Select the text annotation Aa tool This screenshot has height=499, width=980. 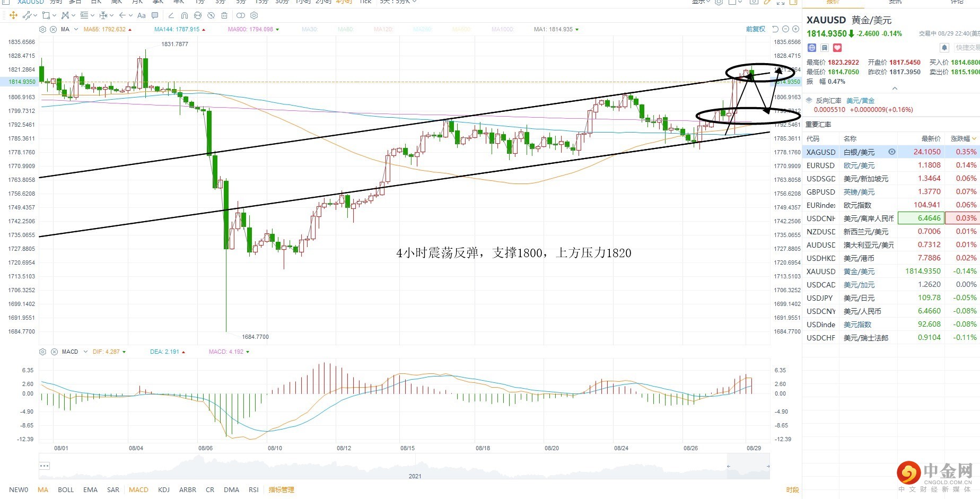coord(142,15)
